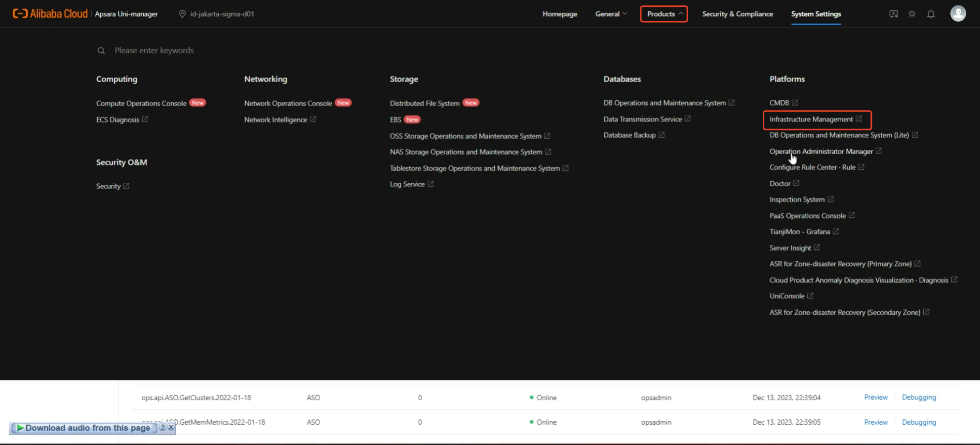Click the region location pin icon
Screen dimensions: 980x445
(x=182, y=14)
